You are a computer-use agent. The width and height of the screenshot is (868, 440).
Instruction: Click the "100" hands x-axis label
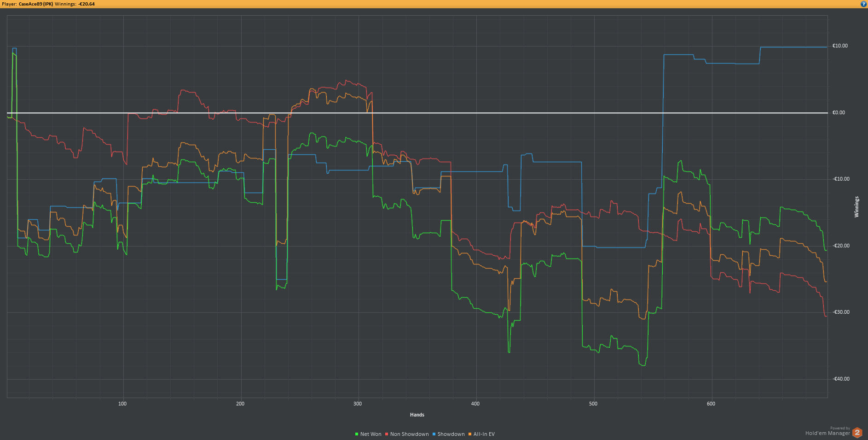tap(122, 404)
